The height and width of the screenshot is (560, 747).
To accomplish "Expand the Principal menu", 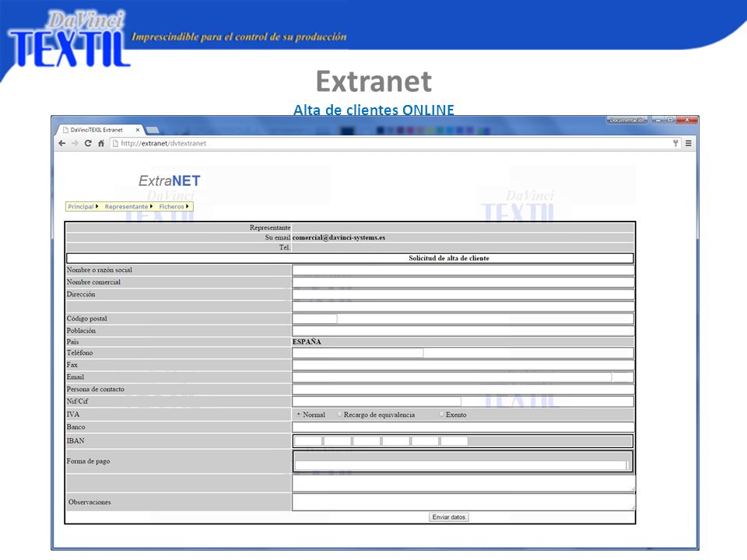I will tap(83, 207).
